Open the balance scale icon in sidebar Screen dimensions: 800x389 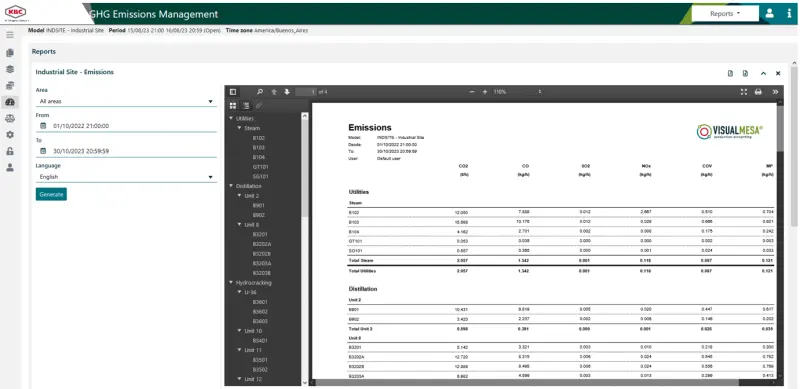(x=10, y=118)
